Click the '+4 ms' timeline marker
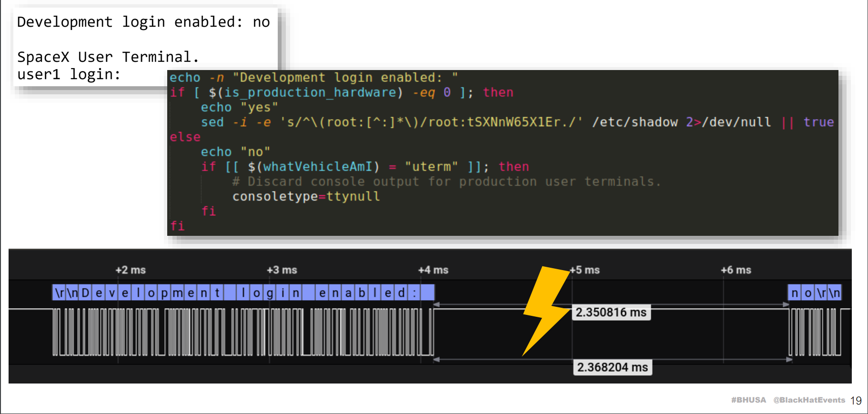Image resolution: width=868 pixels, height=414 pixels. 434,270
